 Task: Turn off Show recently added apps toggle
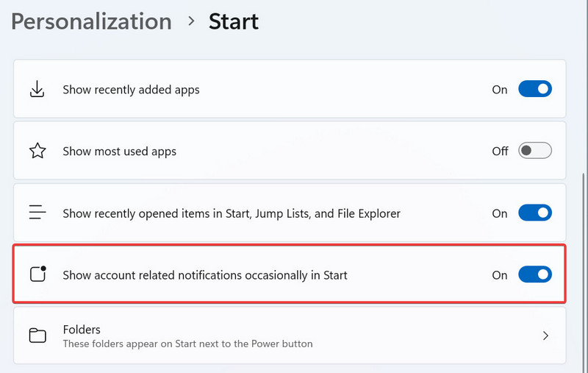(534, 90)
